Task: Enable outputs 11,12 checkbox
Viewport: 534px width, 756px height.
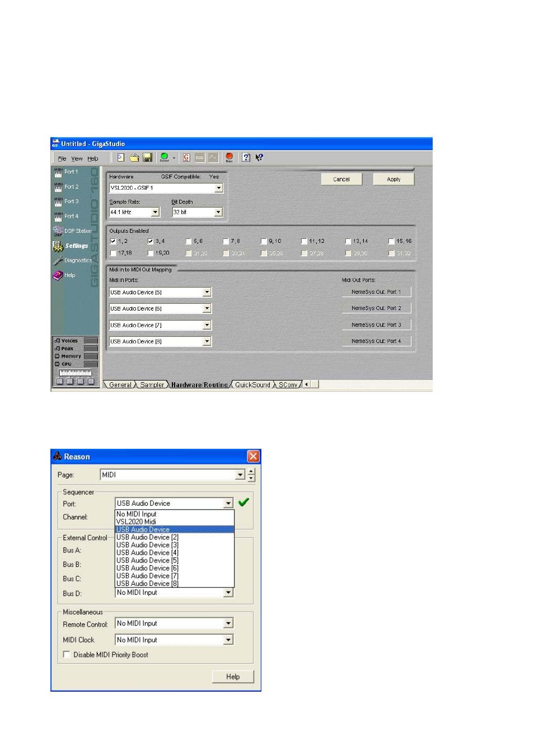Action: (x=304, y=242)
